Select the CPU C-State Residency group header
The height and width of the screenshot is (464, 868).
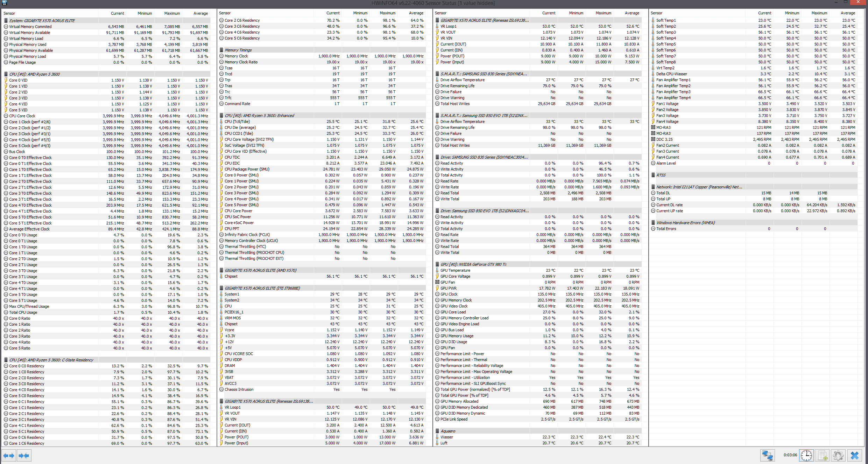107,360
